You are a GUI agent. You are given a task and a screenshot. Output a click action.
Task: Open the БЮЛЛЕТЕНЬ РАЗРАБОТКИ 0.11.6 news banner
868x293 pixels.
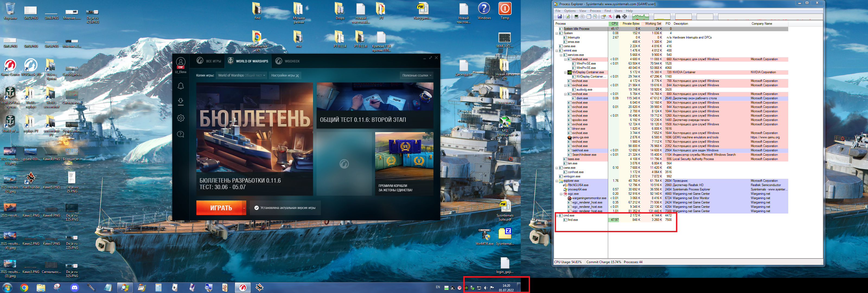click(x=255, y=139)
